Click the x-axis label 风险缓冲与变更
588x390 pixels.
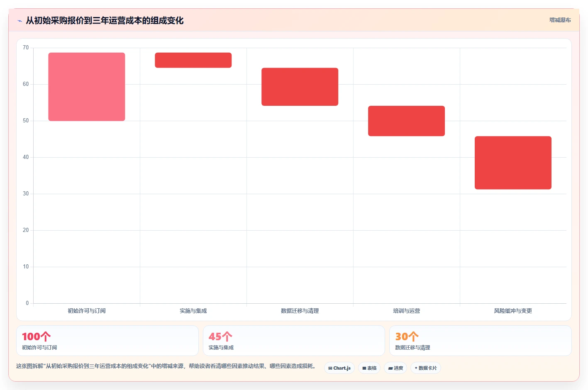pos(513,311)
